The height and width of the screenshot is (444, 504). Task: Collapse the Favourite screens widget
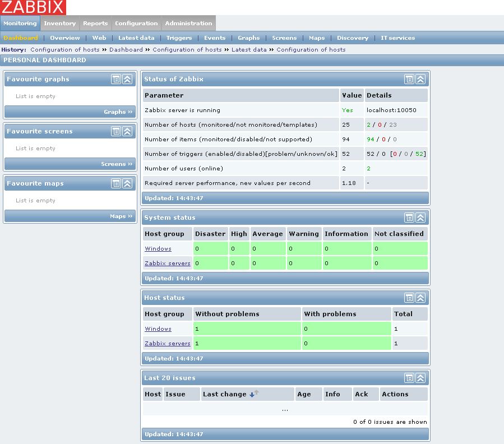[127, 131]
